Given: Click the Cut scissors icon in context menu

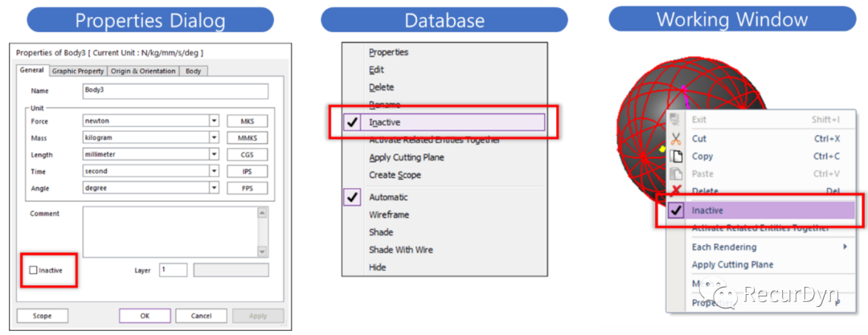Looking at the screenshot, I should tap(676, 139).
